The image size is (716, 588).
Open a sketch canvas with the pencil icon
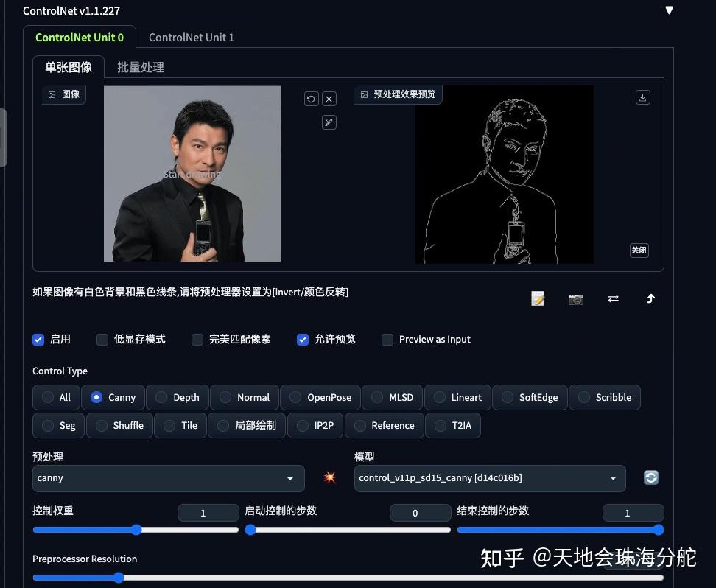click(x=537, y=298)
